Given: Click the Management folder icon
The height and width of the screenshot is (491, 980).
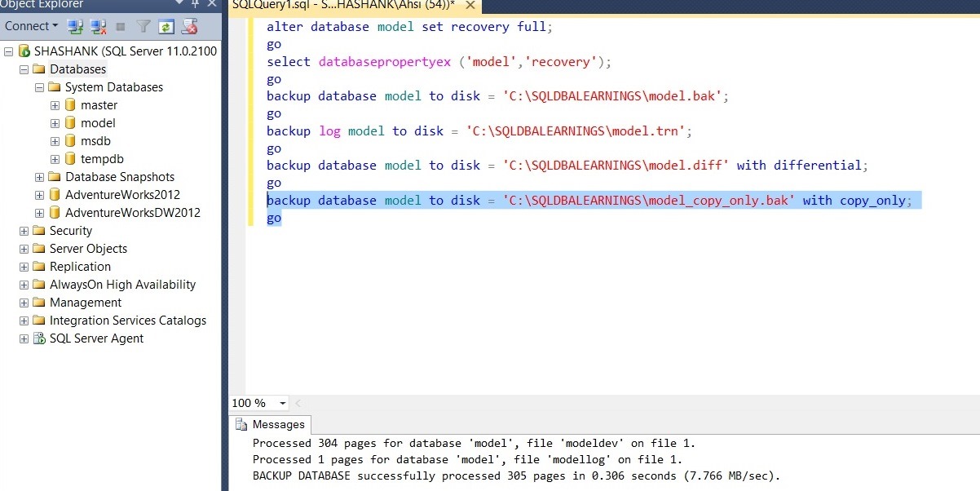Looking at the screenshot, I should click(39, 303).
